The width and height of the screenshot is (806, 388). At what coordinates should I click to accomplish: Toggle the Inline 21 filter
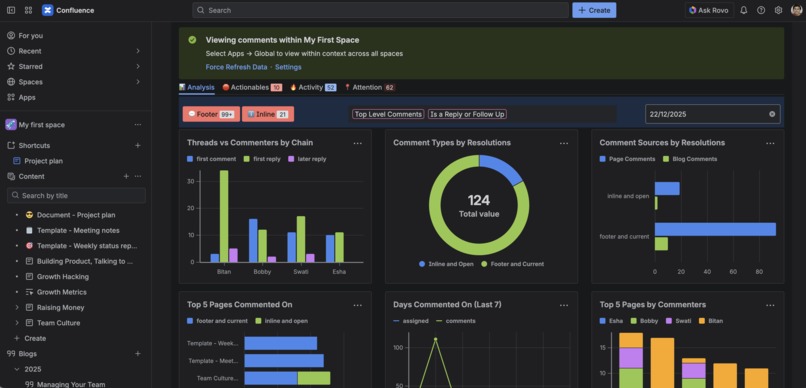(x=268, y=114)
